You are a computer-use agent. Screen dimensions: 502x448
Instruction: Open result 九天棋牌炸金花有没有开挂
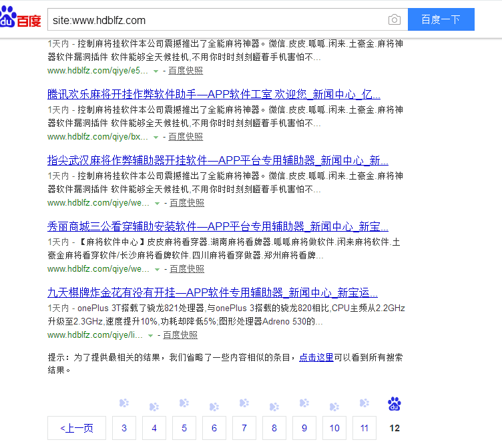[x=212, y=292]
